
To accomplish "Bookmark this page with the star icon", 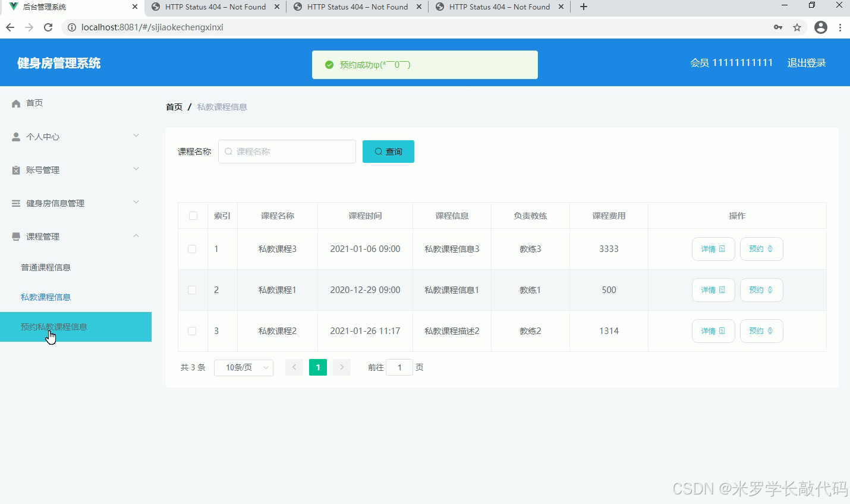I will [x=797, y=27].
